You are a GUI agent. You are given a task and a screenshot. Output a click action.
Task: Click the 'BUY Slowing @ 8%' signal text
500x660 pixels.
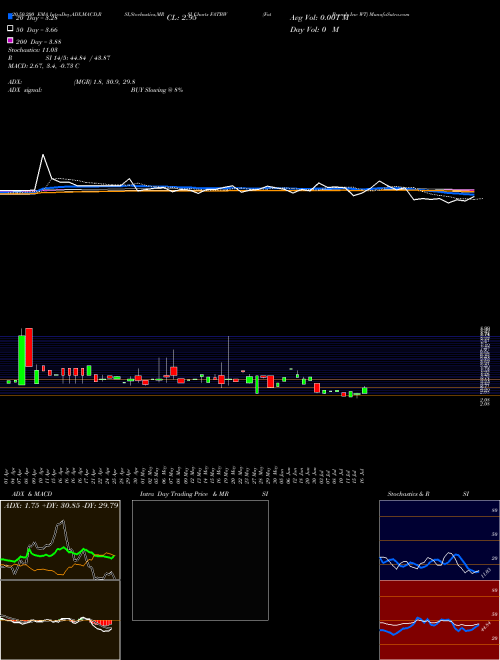(157, 90)
